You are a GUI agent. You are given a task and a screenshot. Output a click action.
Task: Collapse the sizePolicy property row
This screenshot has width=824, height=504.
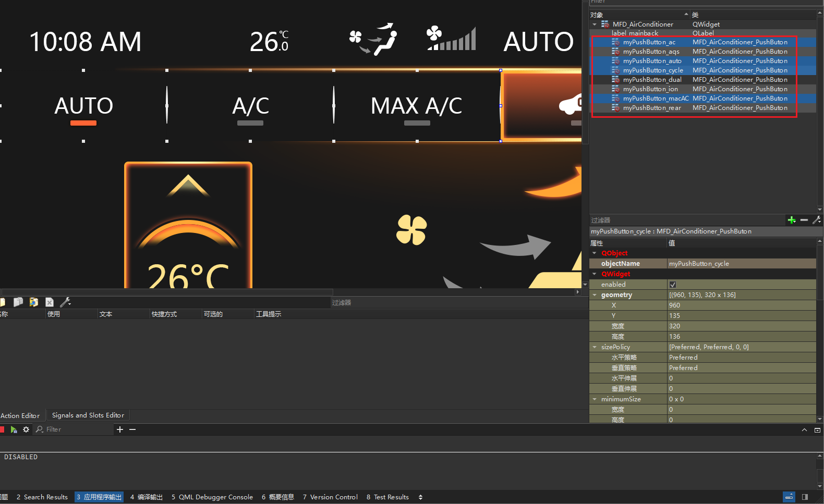pos(595,347)
